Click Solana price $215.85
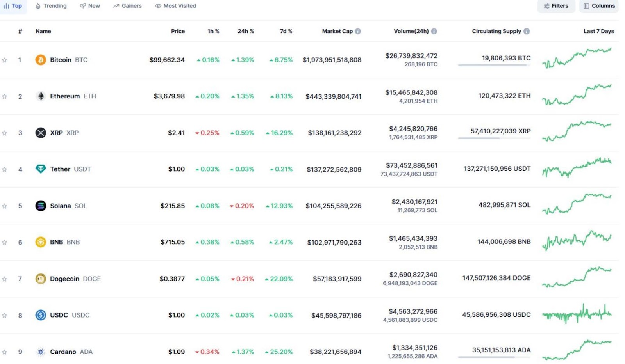The width and height of the screenshot is (625, 364). coord(173,206)
